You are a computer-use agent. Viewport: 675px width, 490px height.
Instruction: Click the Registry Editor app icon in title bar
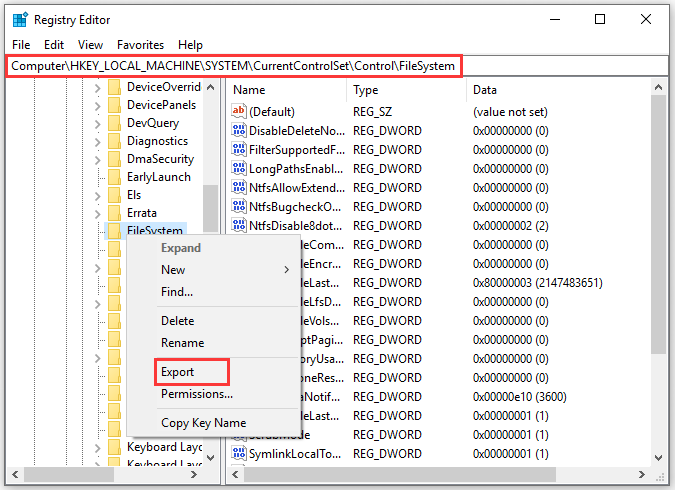click(x=20, y=20)
